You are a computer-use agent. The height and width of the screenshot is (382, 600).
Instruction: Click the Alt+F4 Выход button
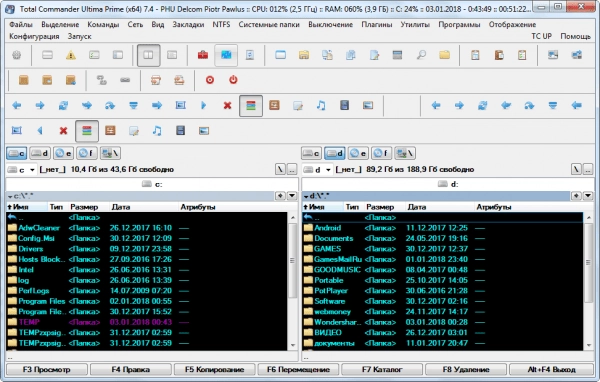[x=551, y=369]
